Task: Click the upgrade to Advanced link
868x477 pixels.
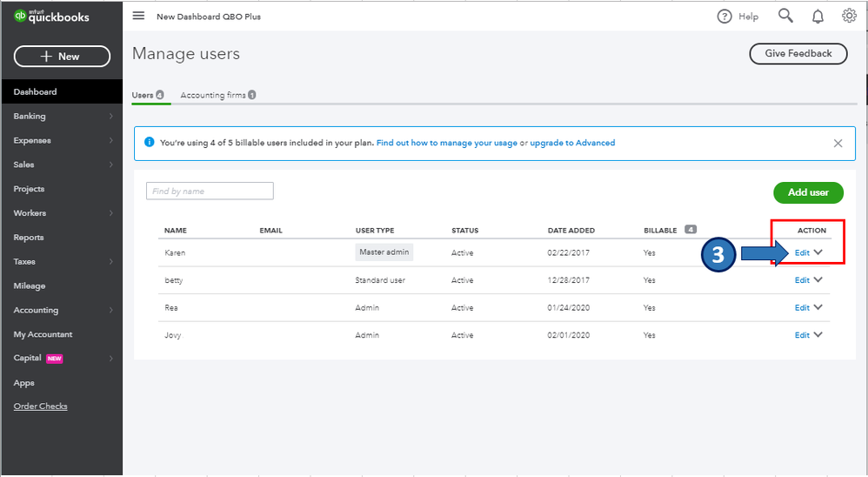Action: 572,143
